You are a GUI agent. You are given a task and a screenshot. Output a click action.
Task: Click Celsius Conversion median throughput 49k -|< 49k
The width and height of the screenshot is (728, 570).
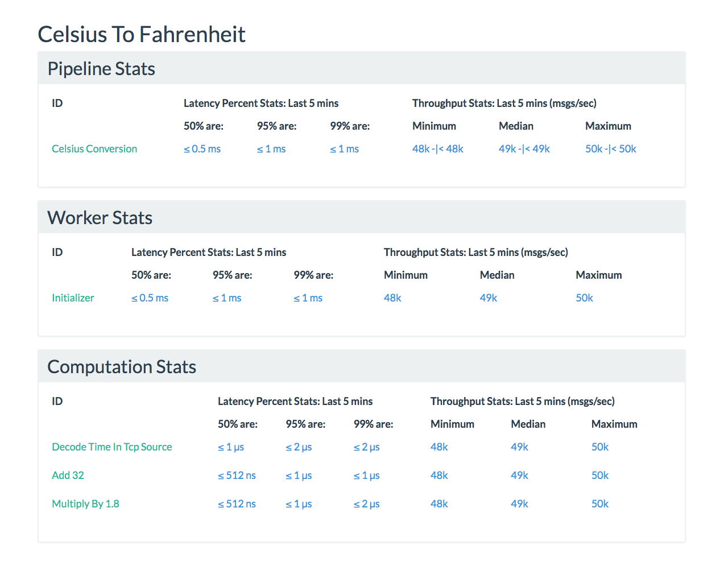click(524, 149)
